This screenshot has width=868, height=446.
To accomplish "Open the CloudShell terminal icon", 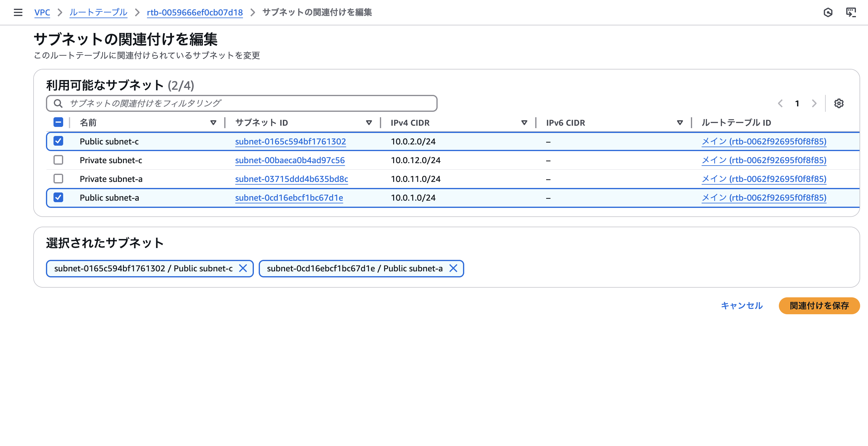I will pyautogui.click(x=850, y=12).
